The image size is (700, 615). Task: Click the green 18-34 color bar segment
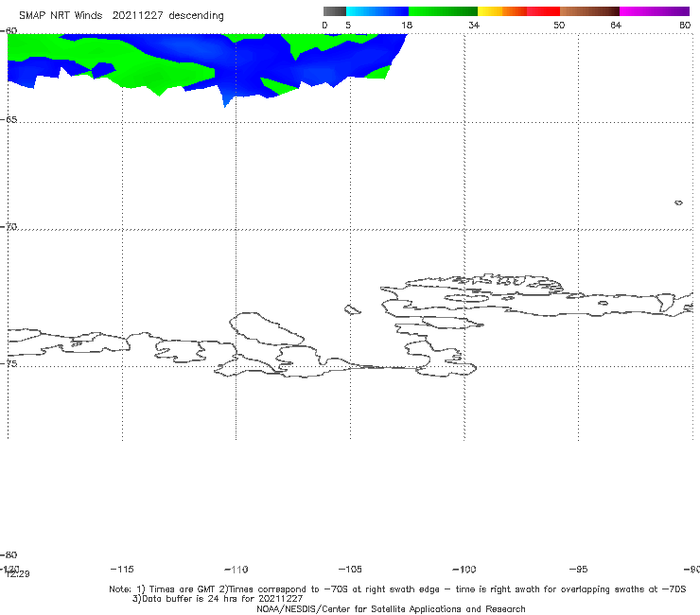(443, 11)
